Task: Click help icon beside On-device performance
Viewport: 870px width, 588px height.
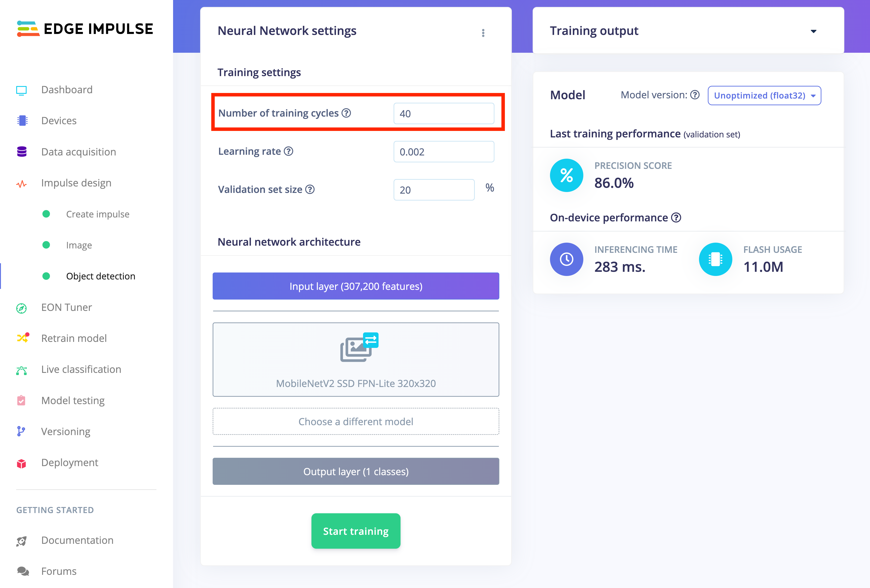Action: [676, 217]
